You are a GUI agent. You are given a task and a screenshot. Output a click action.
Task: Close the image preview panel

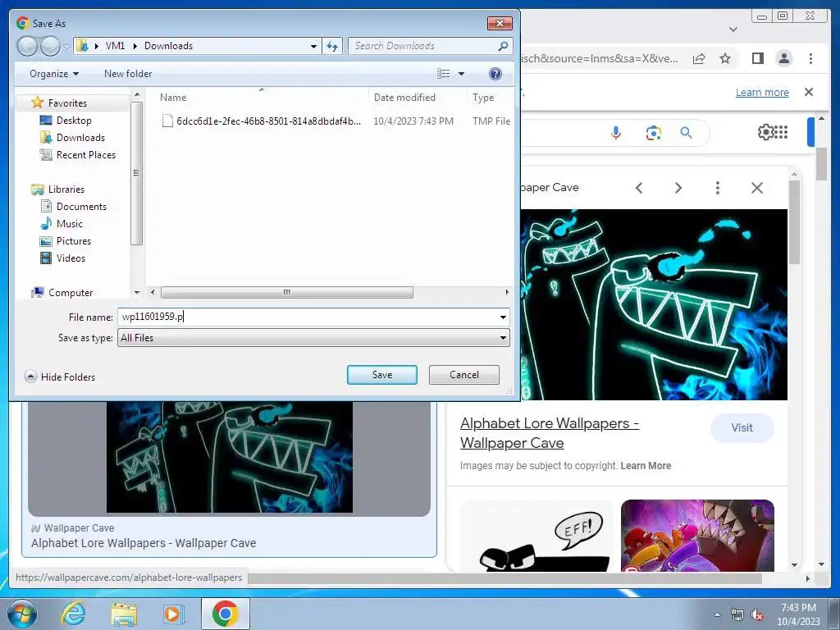coord(757,188)
